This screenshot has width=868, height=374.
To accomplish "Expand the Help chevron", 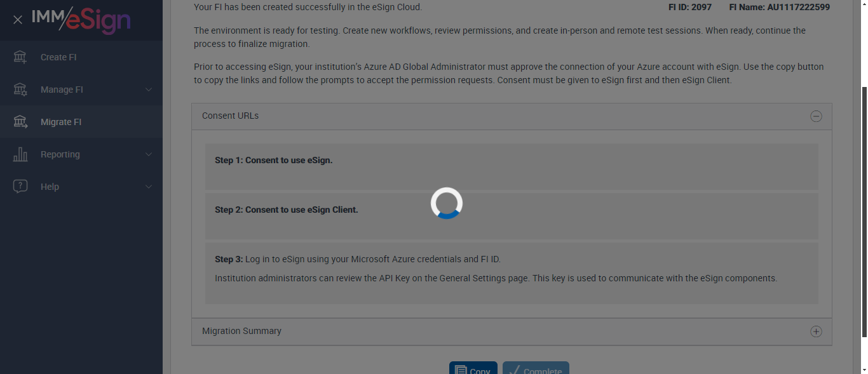I will [149, 187].
